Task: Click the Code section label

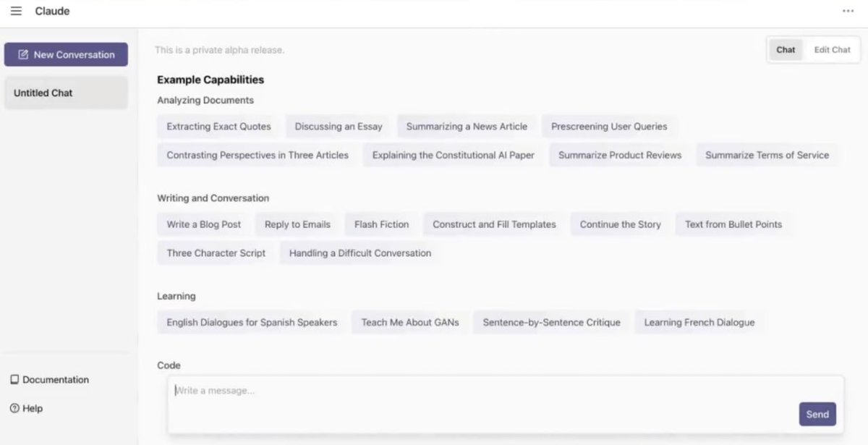Action: 169,365
